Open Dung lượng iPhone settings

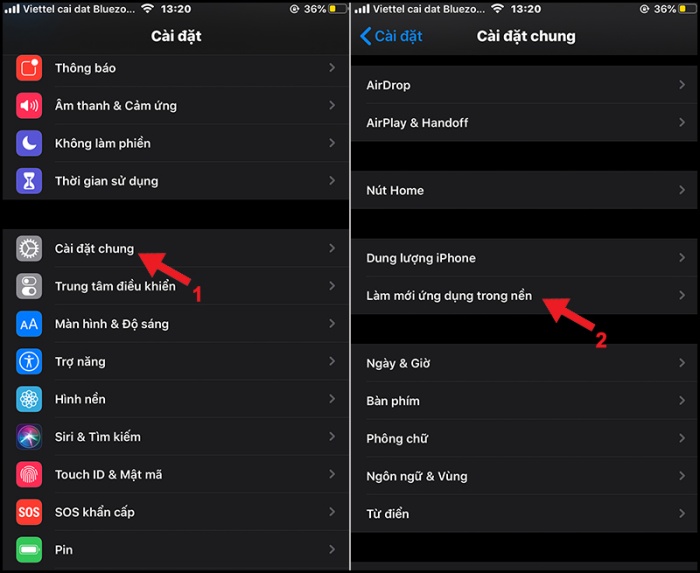click(x=524, y=258)
